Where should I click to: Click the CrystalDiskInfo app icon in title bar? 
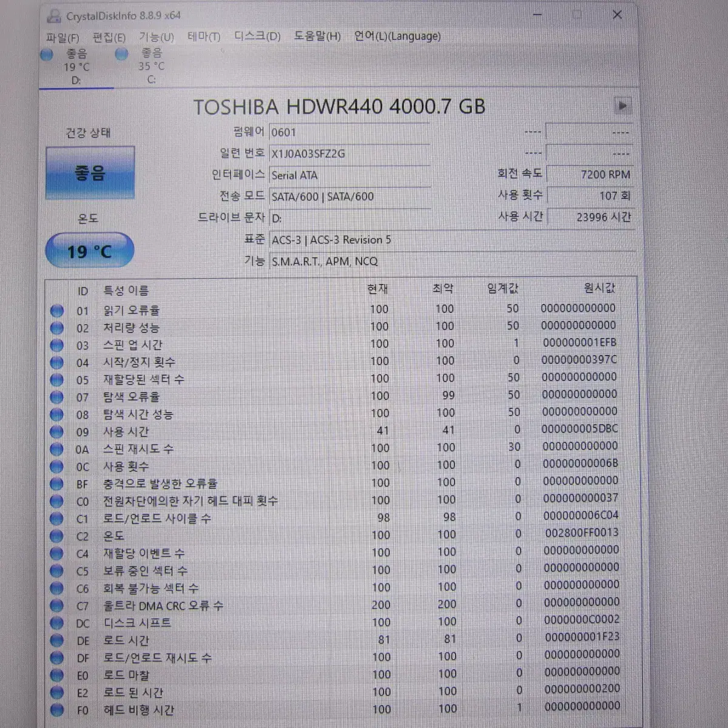(54, 16)
